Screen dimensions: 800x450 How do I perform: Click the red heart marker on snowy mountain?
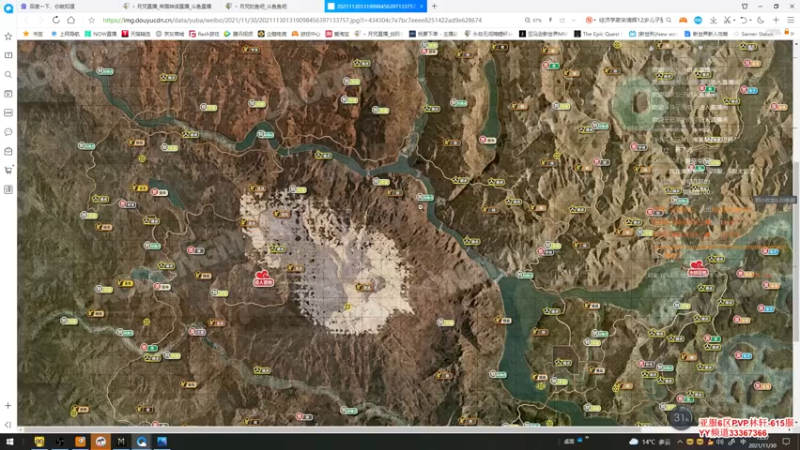263,278
